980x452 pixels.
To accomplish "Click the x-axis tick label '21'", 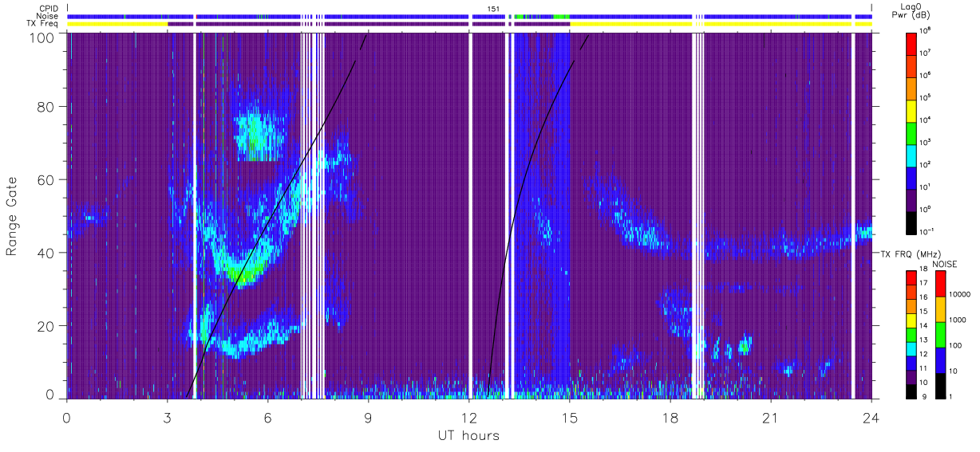I will tap(771, 418).
